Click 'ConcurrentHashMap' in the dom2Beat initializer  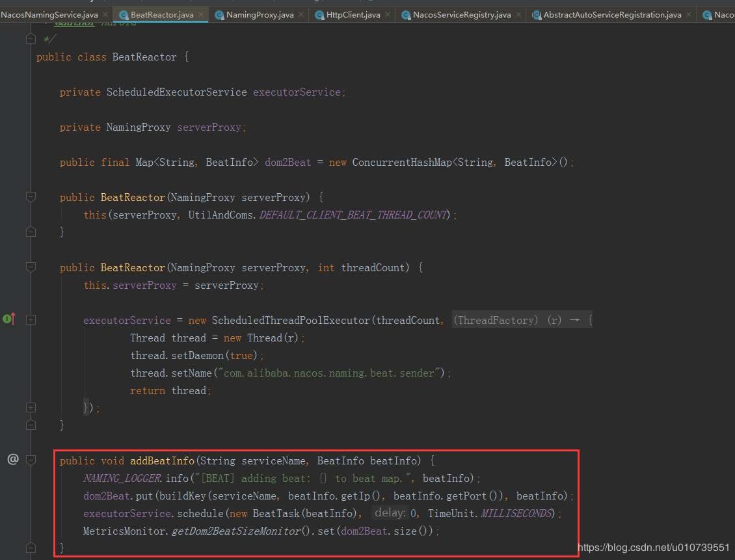[x=402, y=163]
